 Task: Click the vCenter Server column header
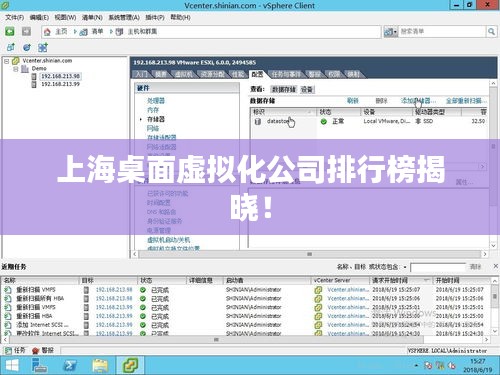pos(341,280)
